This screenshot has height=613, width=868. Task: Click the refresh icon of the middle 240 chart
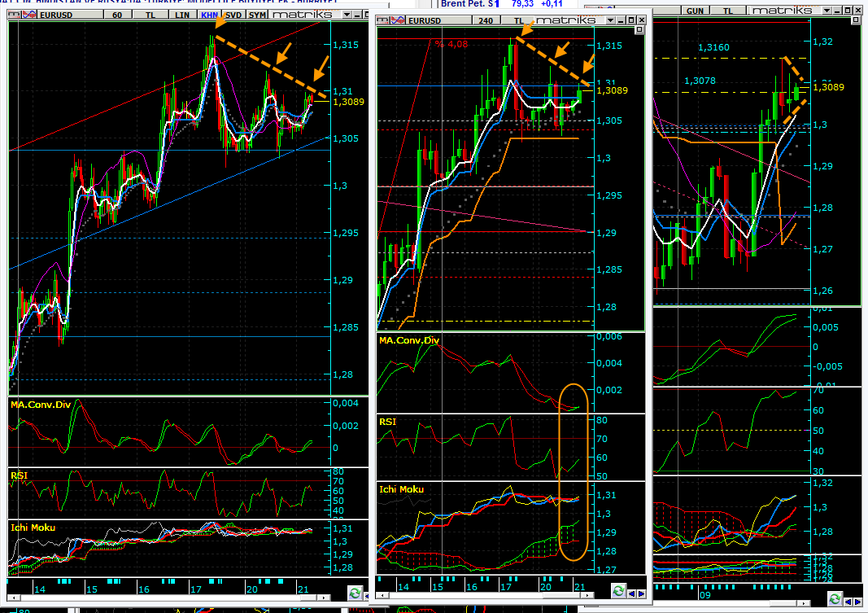(x=619, y=590)
